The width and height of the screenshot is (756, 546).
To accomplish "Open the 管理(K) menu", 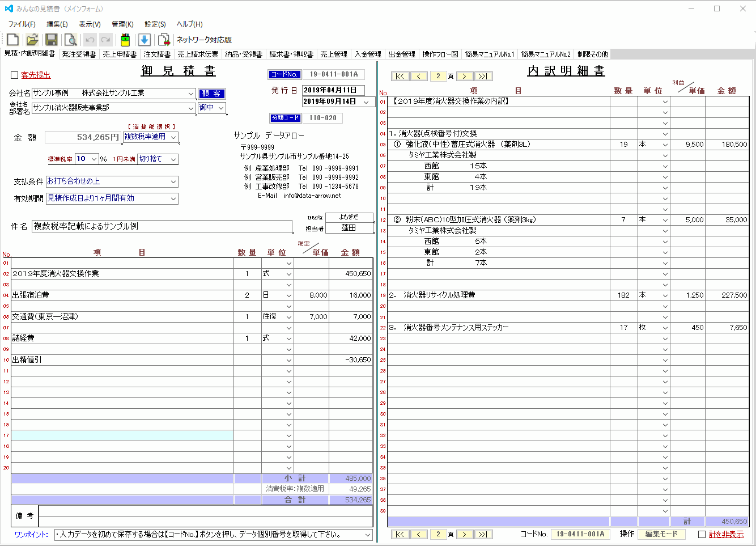I will point(122,24).
